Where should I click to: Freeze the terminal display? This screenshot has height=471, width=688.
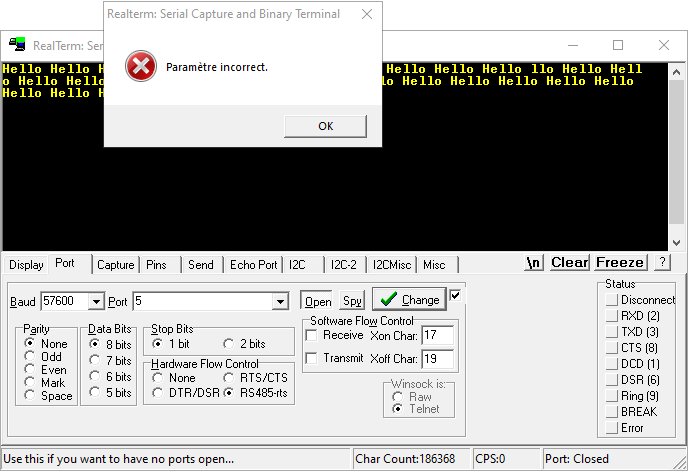click(x=620, y=262)
